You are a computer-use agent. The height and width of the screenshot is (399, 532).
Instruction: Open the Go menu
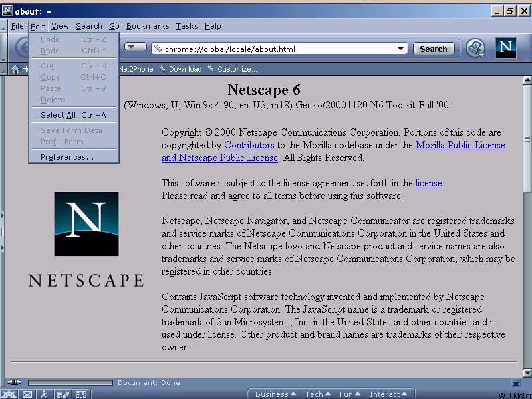pos(114,26)
